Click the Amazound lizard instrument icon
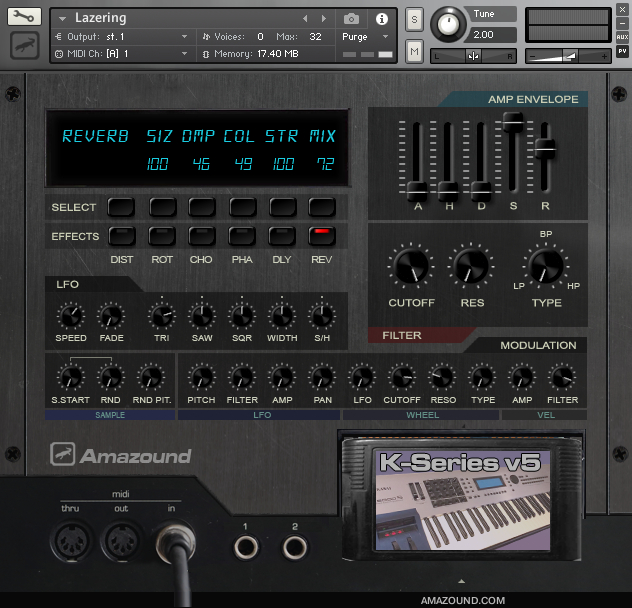This screenshot has height=608, width=632. pos(25,46)
